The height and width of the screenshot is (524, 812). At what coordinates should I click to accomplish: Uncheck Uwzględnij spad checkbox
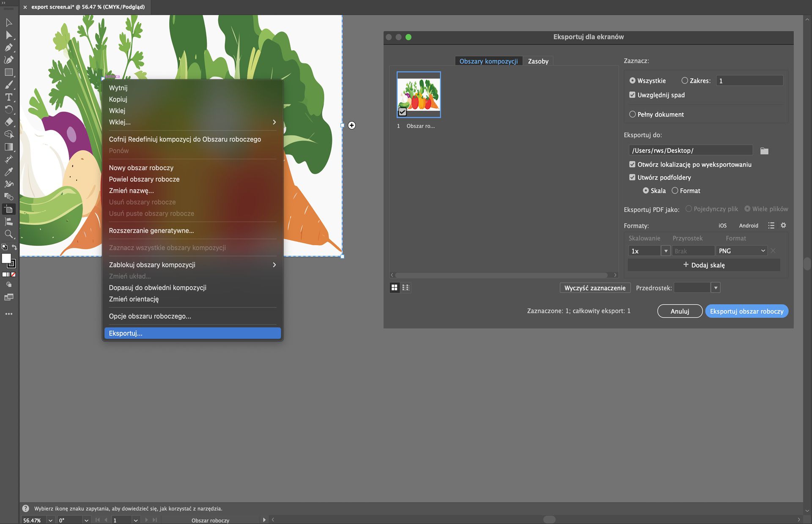point(633,95)
